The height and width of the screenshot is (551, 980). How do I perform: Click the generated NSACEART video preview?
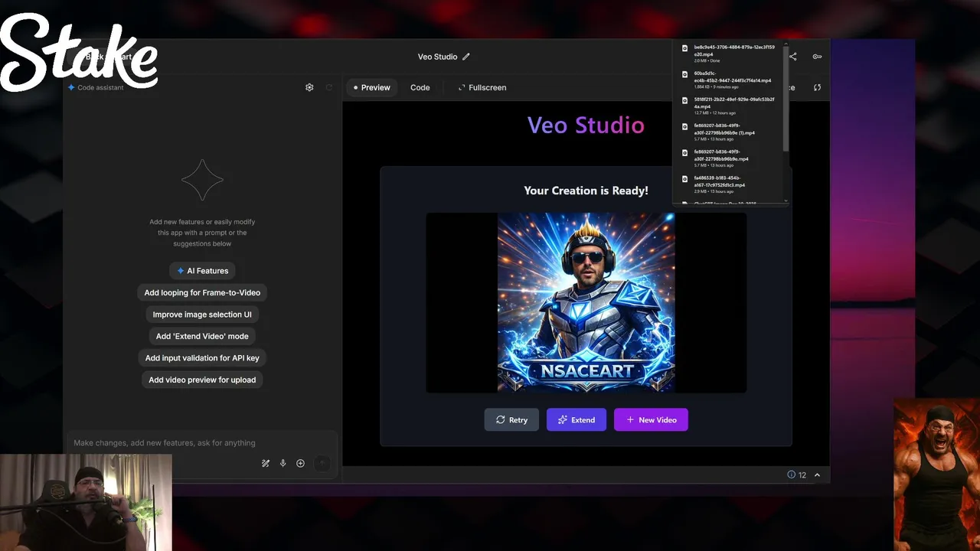click(x=586, y=303)
